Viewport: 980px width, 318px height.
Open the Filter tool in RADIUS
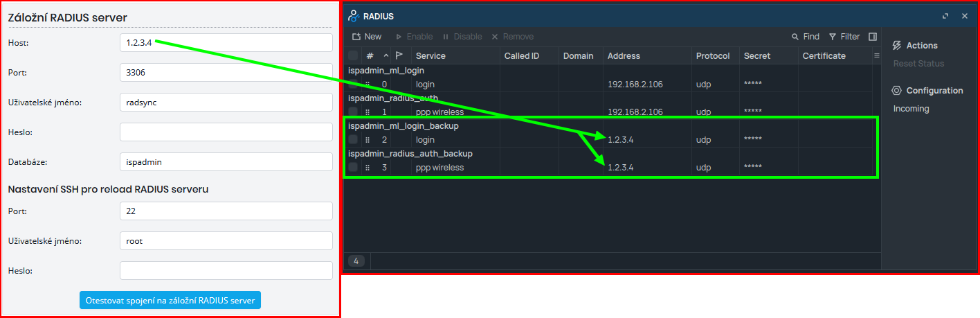(x=844, y=37)
